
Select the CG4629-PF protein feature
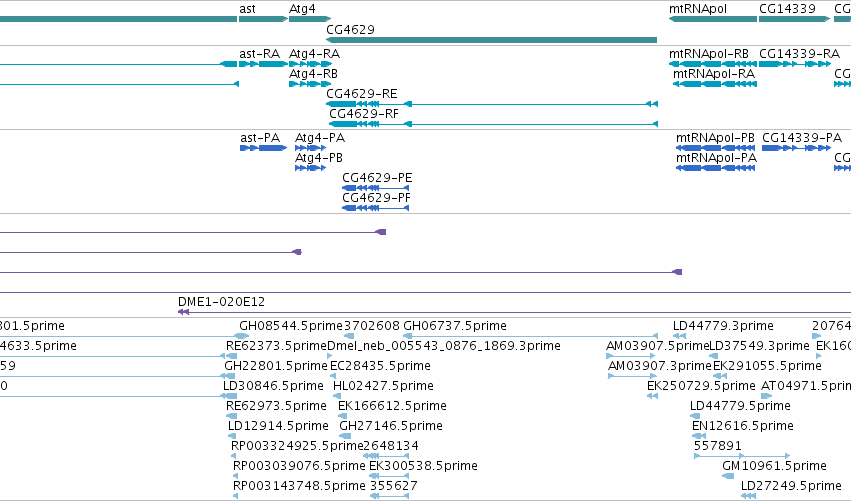376,208
